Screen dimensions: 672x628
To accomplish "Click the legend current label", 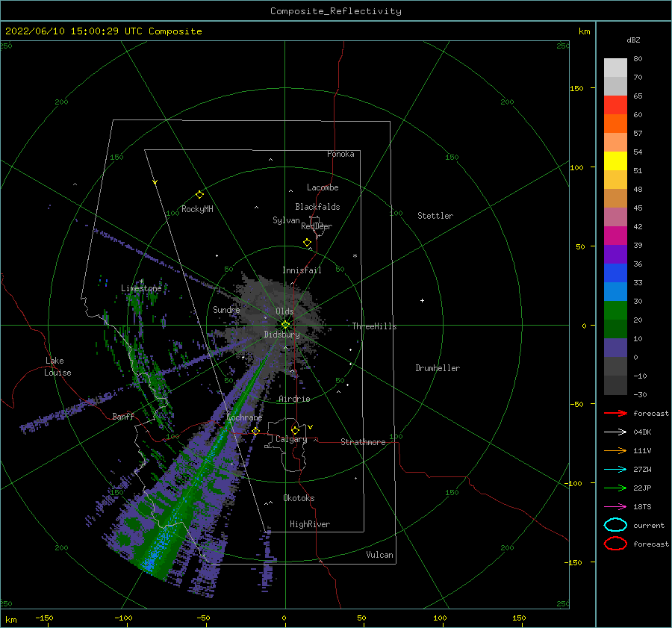I will click(x=649, y=525).
